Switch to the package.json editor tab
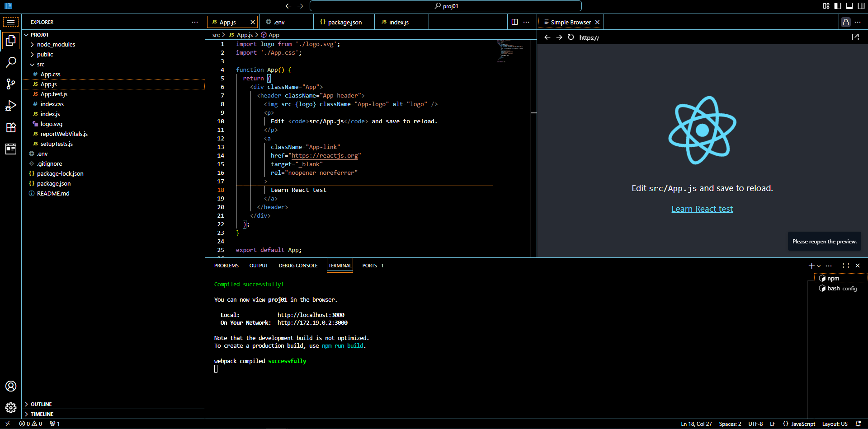The height and width of the screenshot is (429, 868). 344,22
